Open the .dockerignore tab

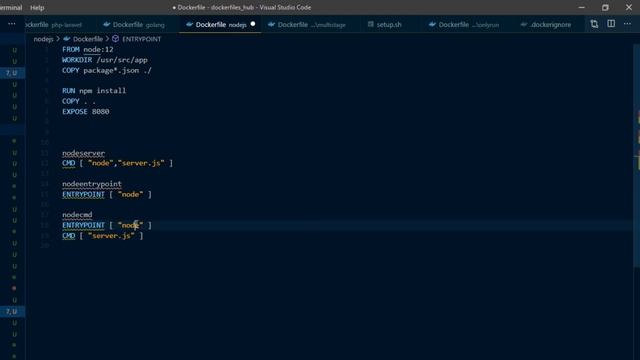[546, 24]
